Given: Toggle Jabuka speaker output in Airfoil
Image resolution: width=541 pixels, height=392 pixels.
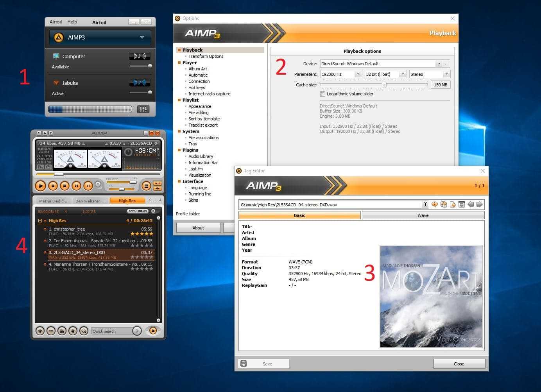Looking at the screenshot, I should (140, 83).
